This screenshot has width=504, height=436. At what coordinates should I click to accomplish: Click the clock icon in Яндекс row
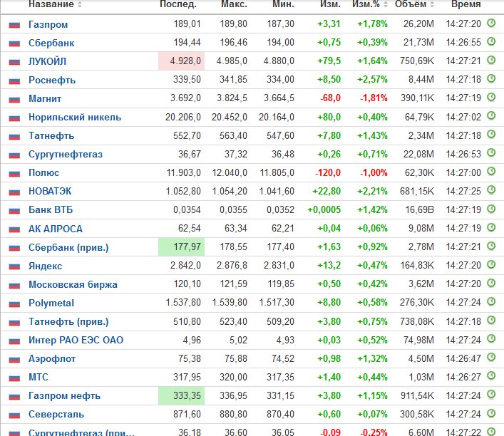click(x=491, y=264)
